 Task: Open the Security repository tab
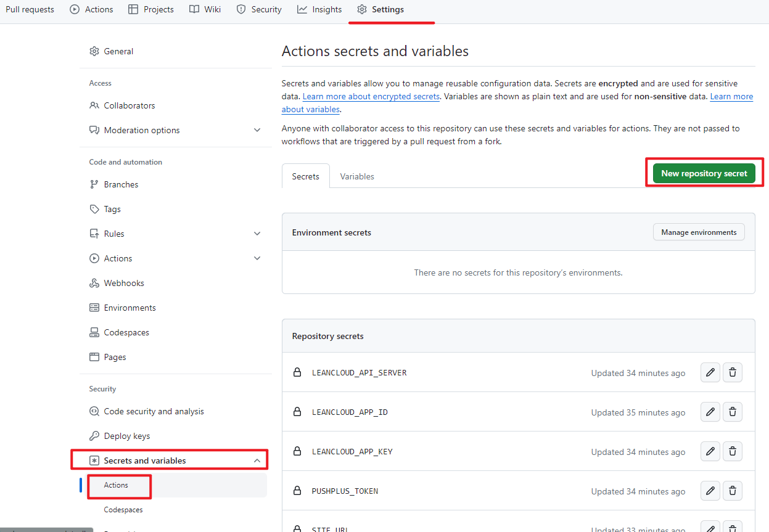(x=259, y=9)
